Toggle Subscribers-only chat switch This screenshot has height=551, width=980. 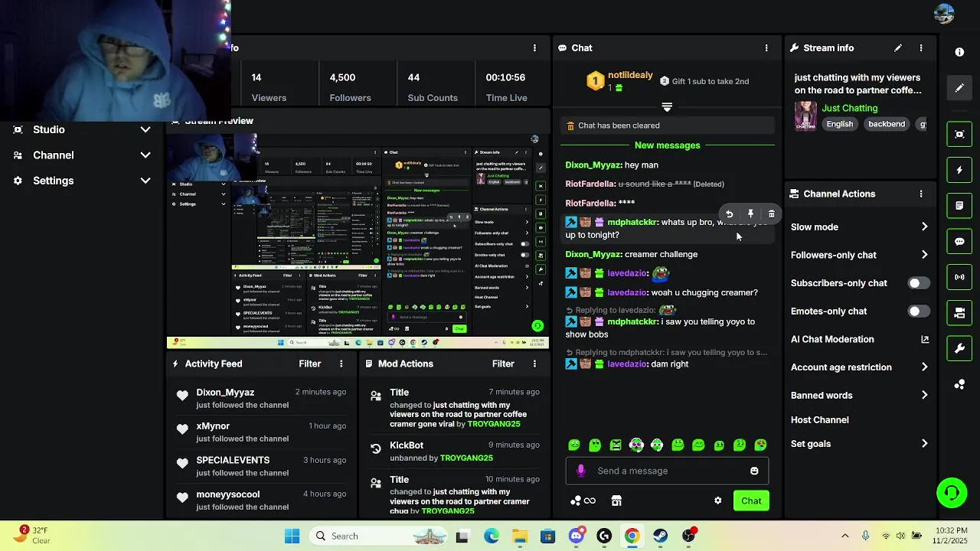click(x=918, y=283)
